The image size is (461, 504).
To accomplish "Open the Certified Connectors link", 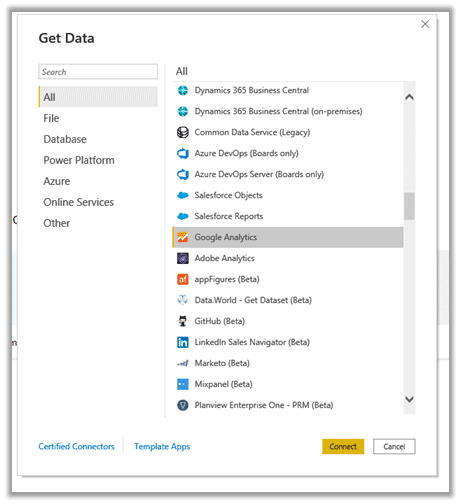I will [x=76, y=446].
